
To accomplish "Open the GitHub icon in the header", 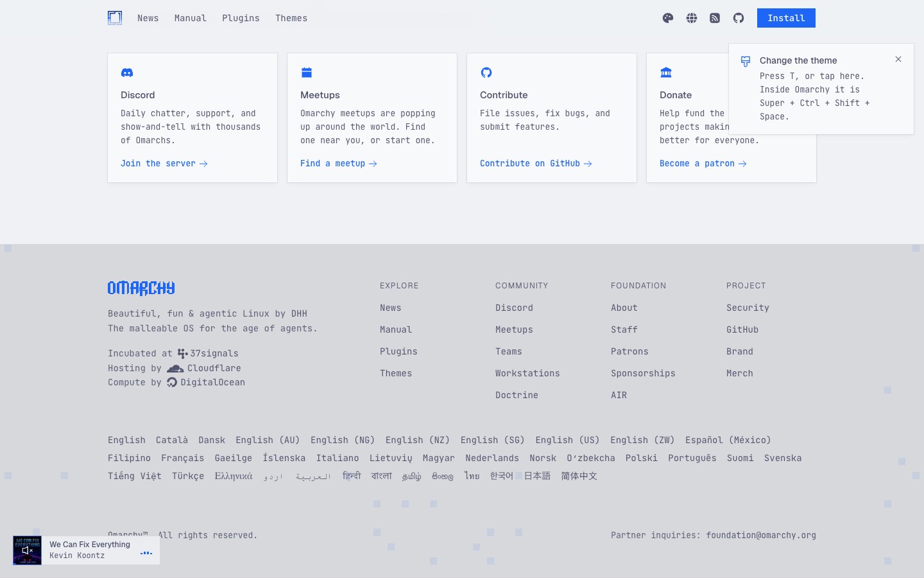I will pyautogui.click(x=739, y=18).
